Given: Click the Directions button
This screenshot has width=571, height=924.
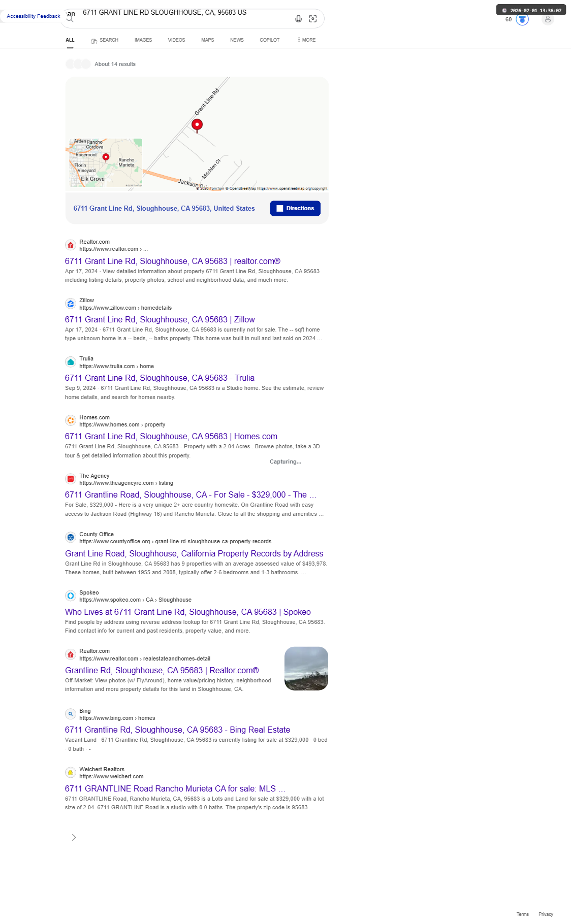Looking at the screenshot, I should pyautogui.click(x=295, y=209).
